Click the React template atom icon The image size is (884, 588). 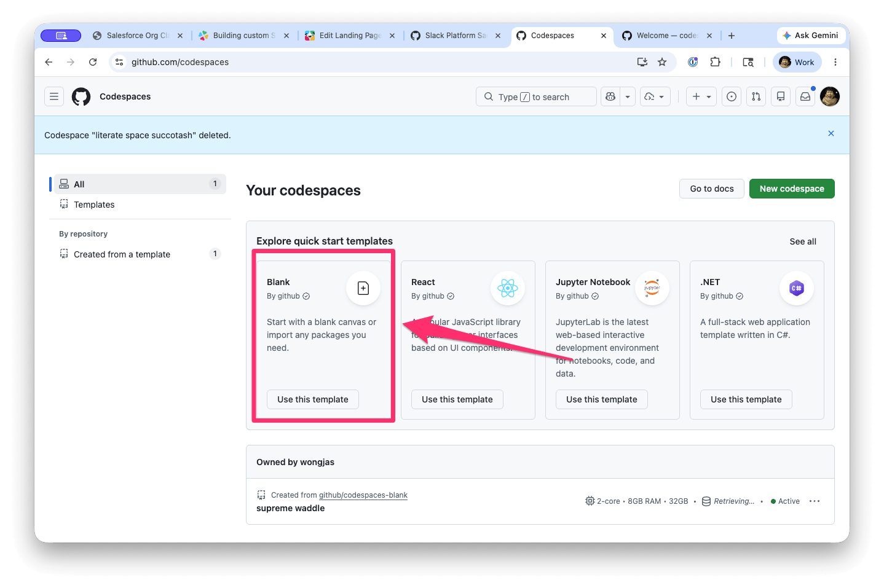tap(508, 288)
